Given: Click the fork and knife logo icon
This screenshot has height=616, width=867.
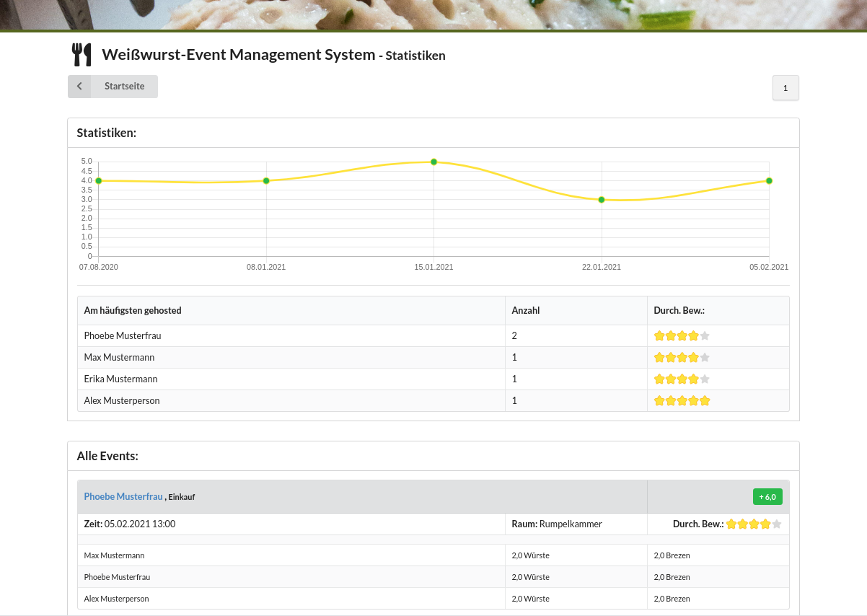Looking at the screenshot, I should 82,53.
